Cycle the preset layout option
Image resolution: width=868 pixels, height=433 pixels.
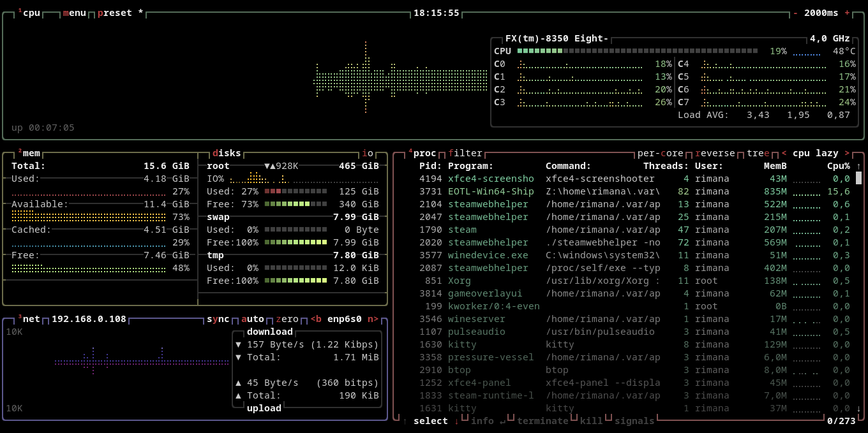[x=115, y=13]
